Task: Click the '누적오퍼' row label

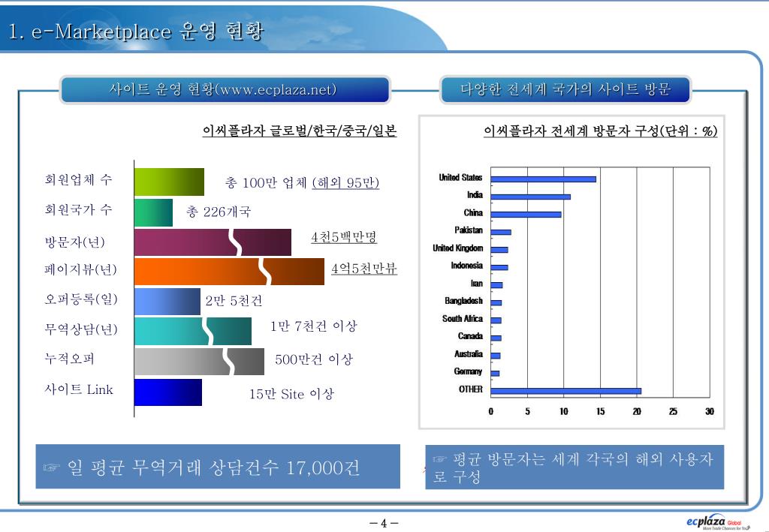Action: tap(69, 359)
